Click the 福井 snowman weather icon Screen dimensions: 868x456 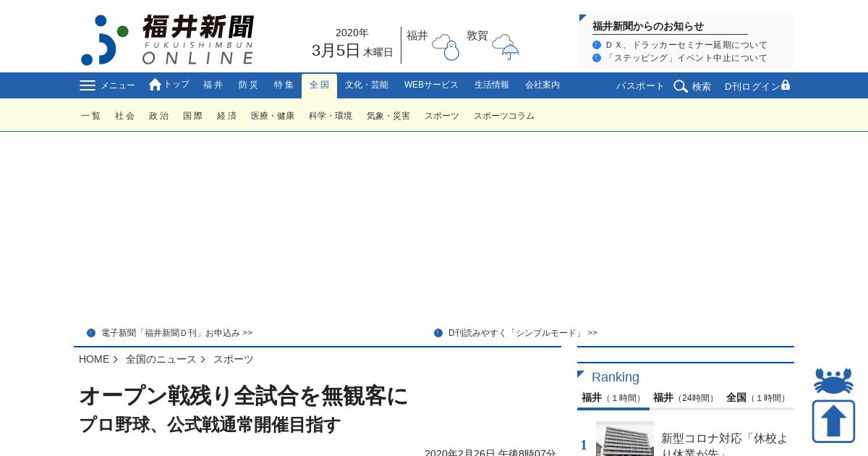coord(446,47)
